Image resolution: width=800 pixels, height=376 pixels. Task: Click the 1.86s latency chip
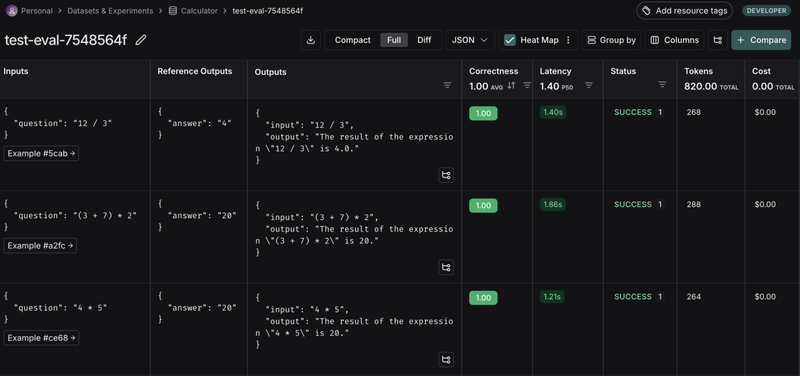click(x=553, y=205)
